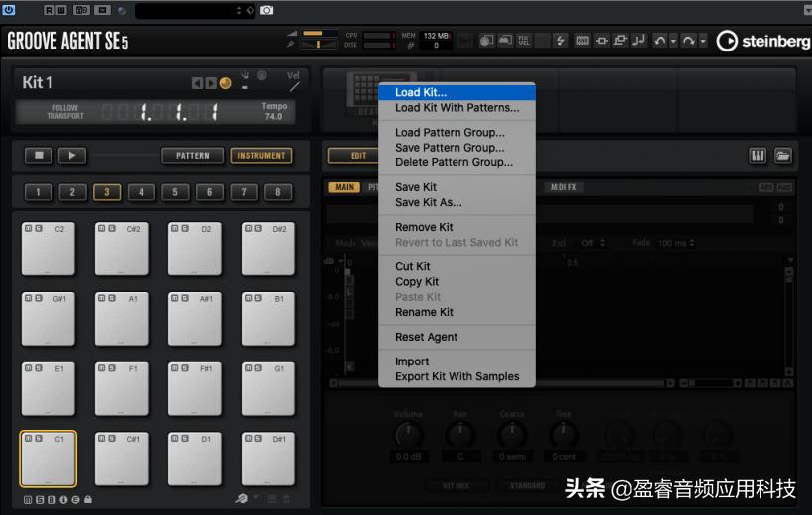Switch to the MIDI FX tab
The width and height of the screenshot is (812, 515).
[563, 187]
